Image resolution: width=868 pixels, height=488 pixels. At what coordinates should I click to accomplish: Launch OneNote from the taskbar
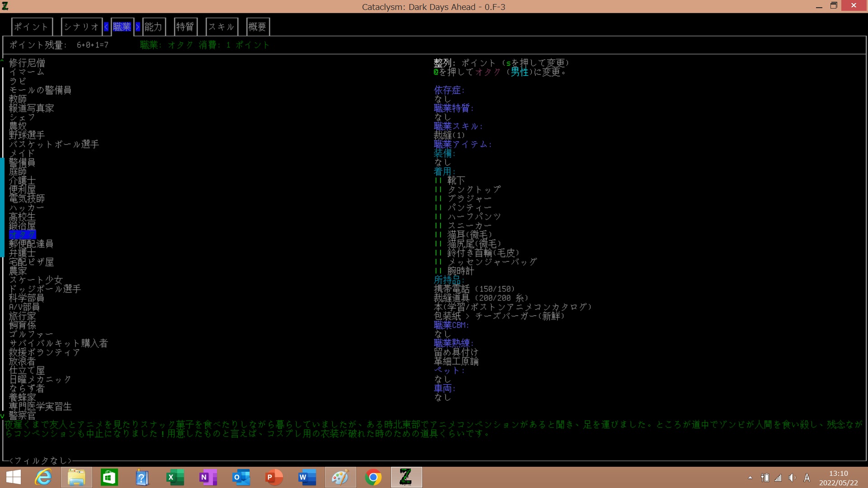(208, 477)
